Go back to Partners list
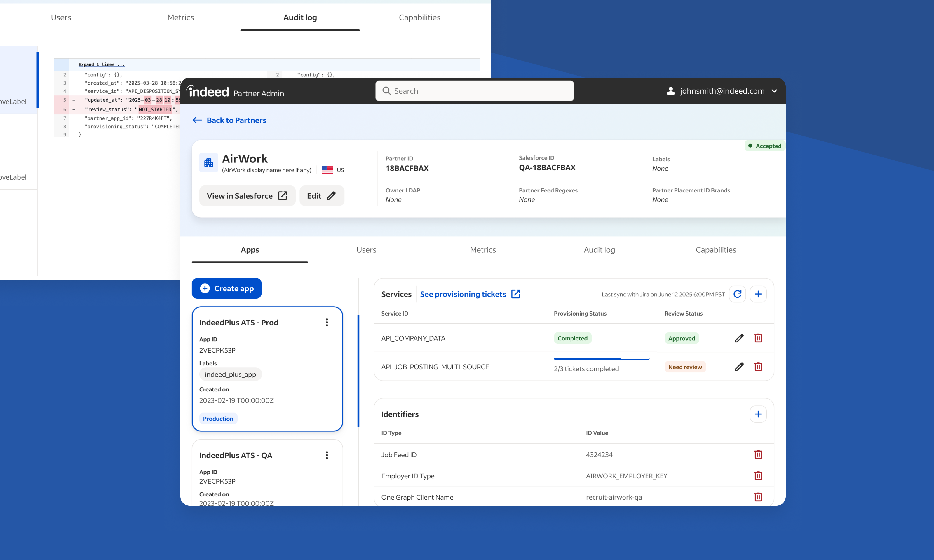The width and height of the screenshot is (934, 560). point(229,120)
